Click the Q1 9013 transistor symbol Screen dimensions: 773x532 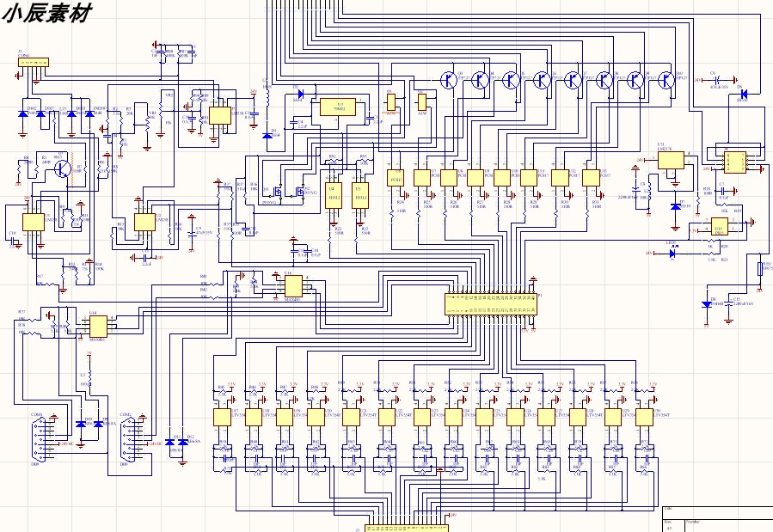click(x=63, y=168)
